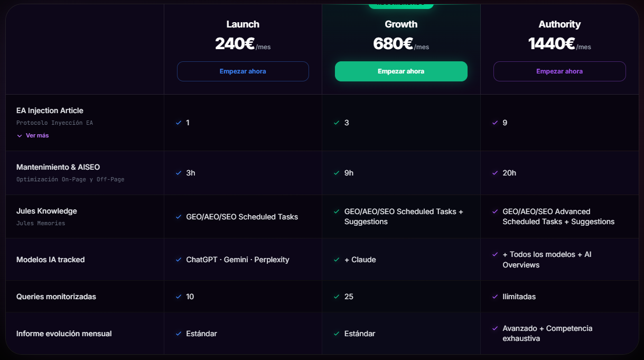
Task: Select the checkmark beside Growth's GEO/AEO/SEO Scheduled Tasks
Action: (x=337, y=211)
